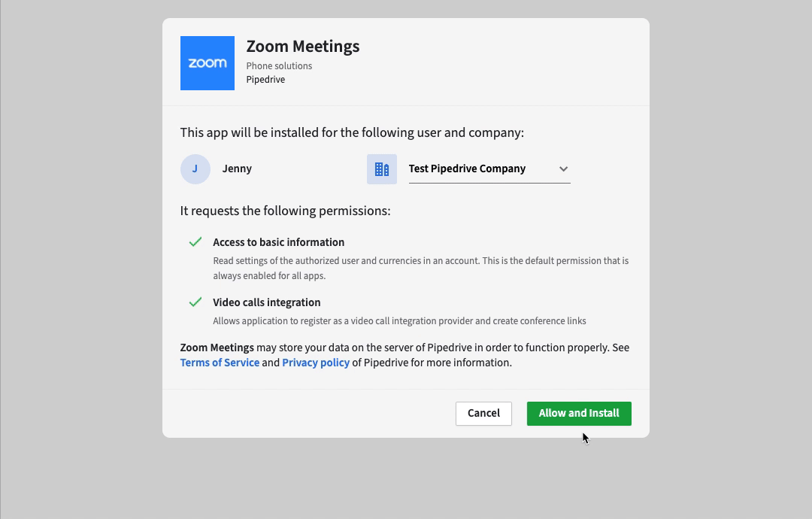Image resolution: width=812 pixels, height=519 pixels.
Task: Click the bold Zoom Meetings disclaimer text
Action: 217,348
